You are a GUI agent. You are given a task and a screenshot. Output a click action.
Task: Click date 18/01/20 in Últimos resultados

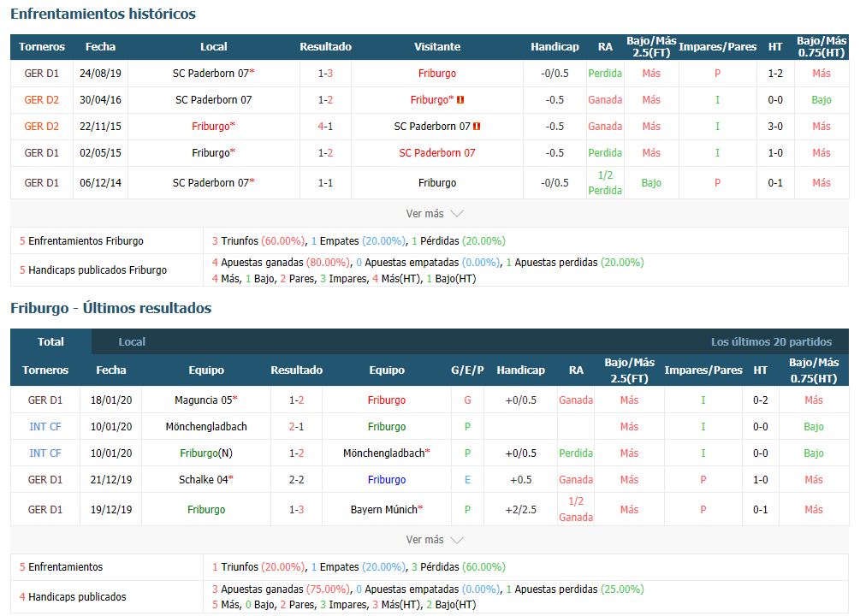pos(111,400)
